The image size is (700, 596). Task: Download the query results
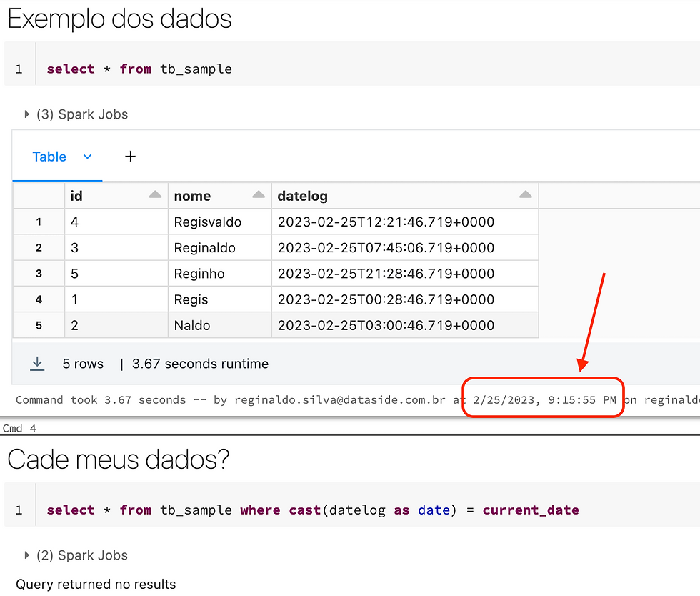click(x=37, y=364)
